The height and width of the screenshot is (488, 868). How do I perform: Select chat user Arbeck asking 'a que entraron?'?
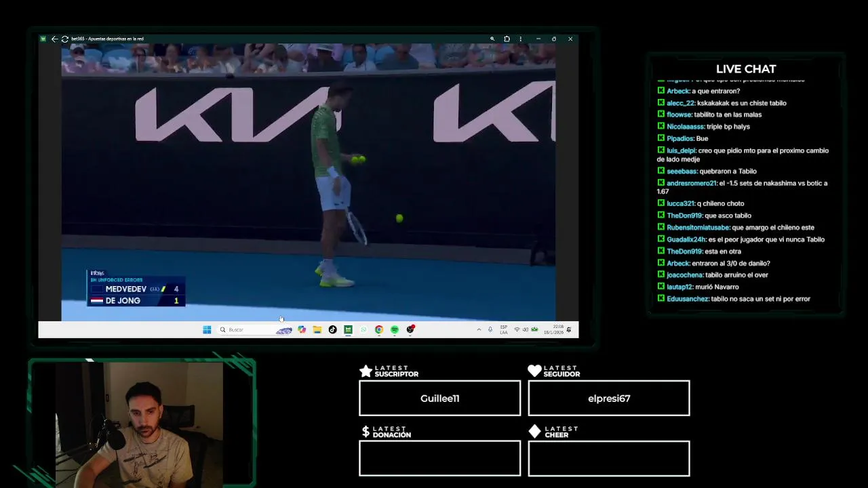click(699, 91)
